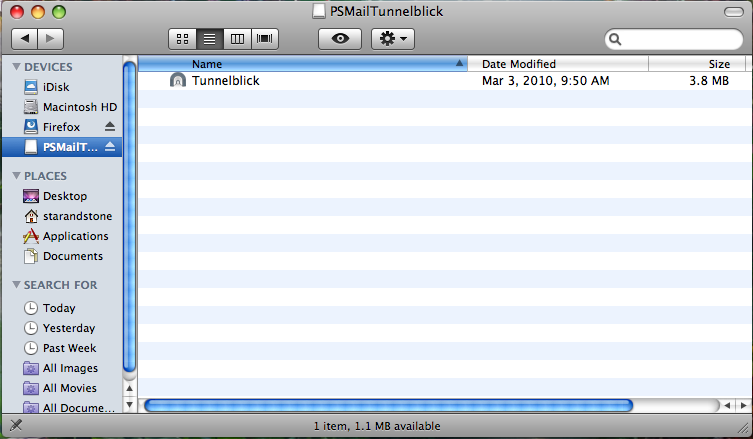Switch to column view
753x439 pixels.
tap(237, 38)
